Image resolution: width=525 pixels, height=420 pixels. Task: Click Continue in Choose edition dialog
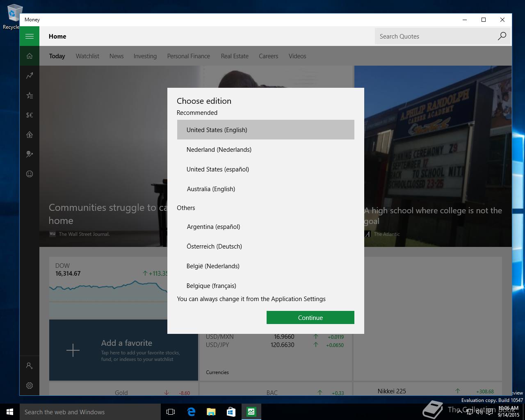click(310, 317)
